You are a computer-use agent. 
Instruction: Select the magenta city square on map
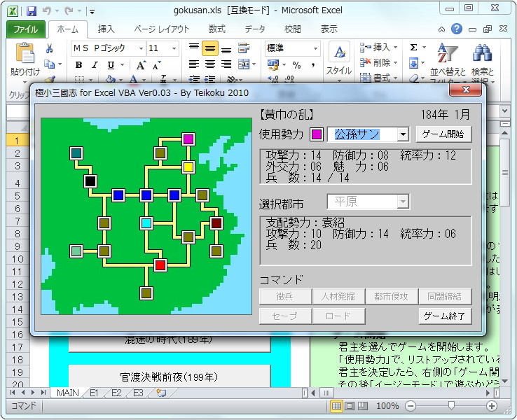188,139
